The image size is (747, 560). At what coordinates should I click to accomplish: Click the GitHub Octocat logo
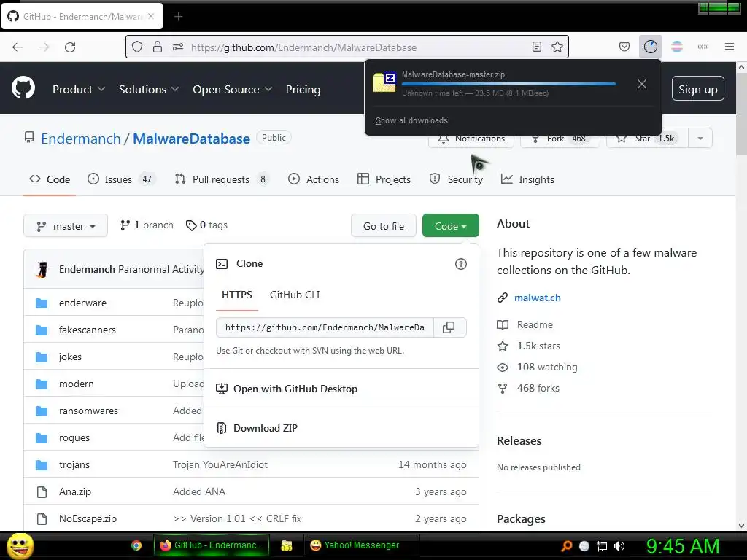(x=23, y=88)
